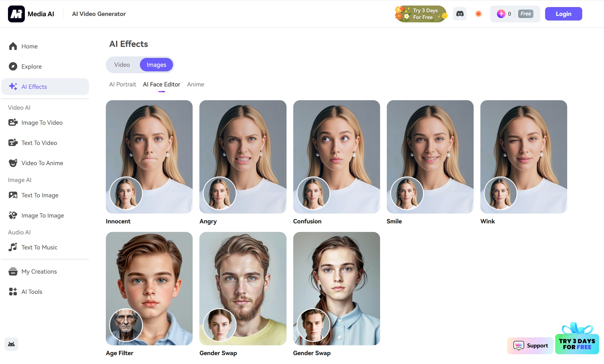Switch to the Video toggle option
604x364 pixels.
click(122, 65)
